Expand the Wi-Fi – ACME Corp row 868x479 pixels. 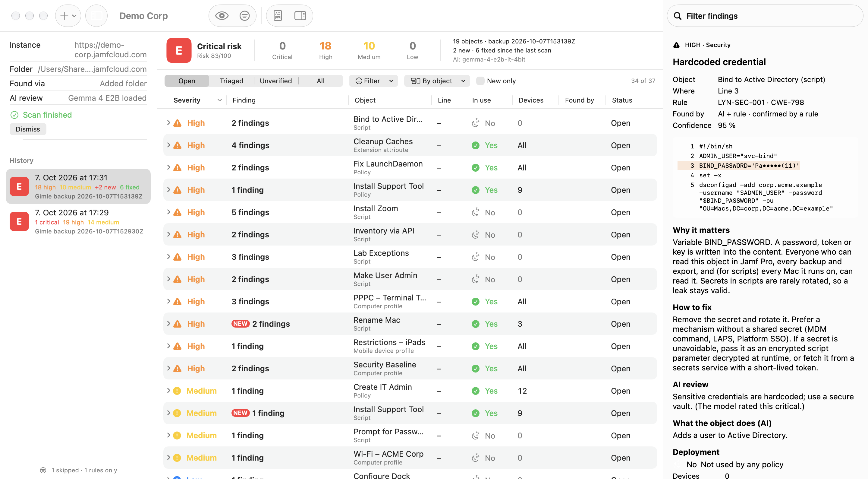click(x=168, y=458)
